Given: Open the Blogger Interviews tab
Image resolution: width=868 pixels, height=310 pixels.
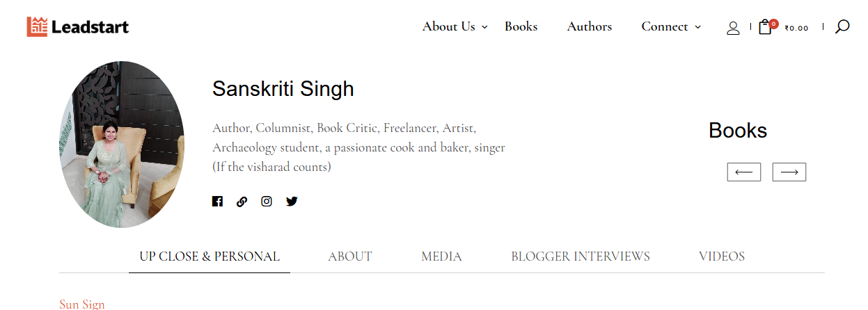Looking at the screenshot, I should point(581,256).
